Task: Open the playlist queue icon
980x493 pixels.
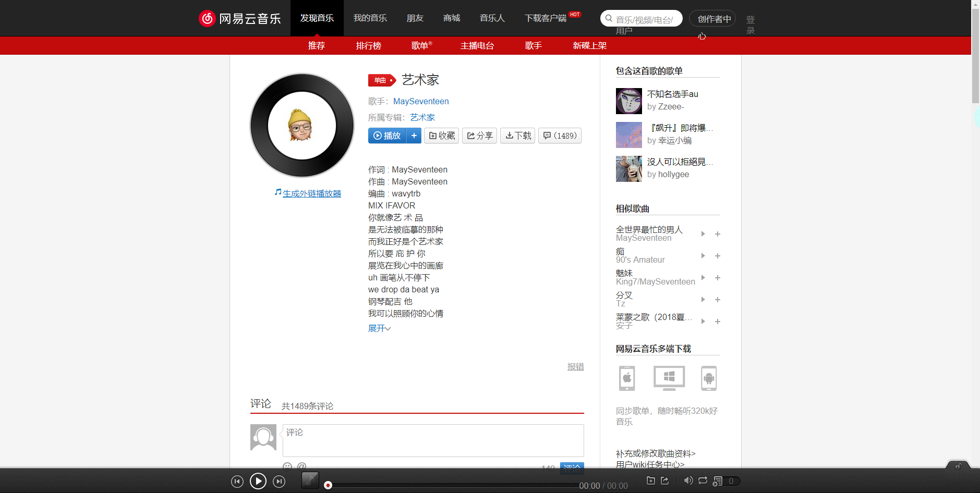Action: pos(718,481)
